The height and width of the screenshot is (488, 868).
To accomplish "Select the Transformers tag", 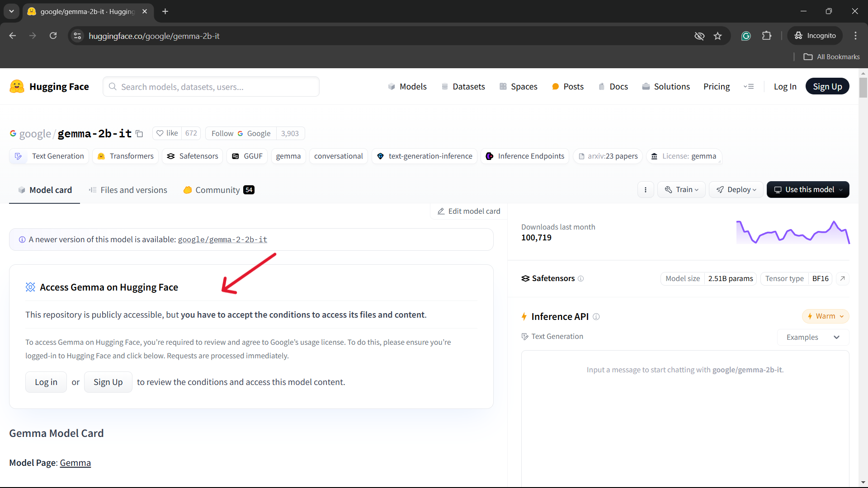I will tap(125, 156).
